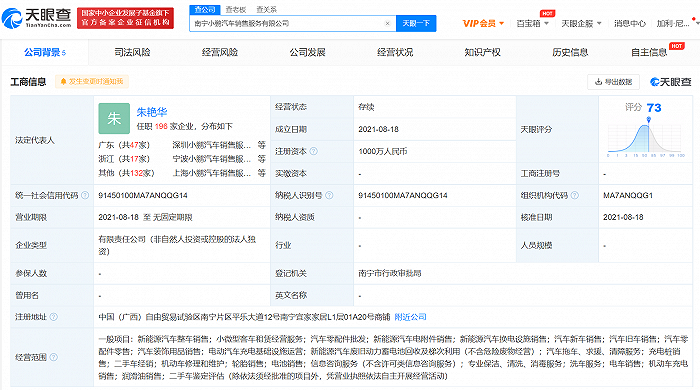Expand the 天眼企服 dropdown menu
This screenshot has height=390, width=700.
point(581,23)
